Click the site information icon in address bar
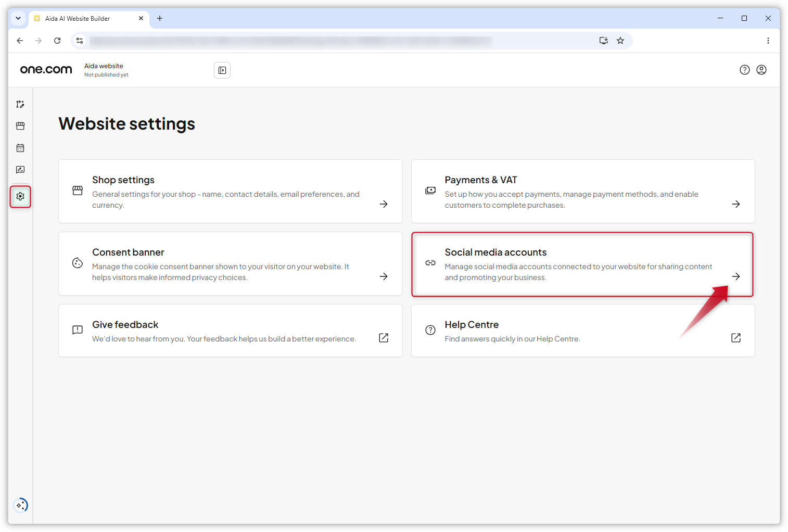The image size is (788, 532). [x=80, y=41]
